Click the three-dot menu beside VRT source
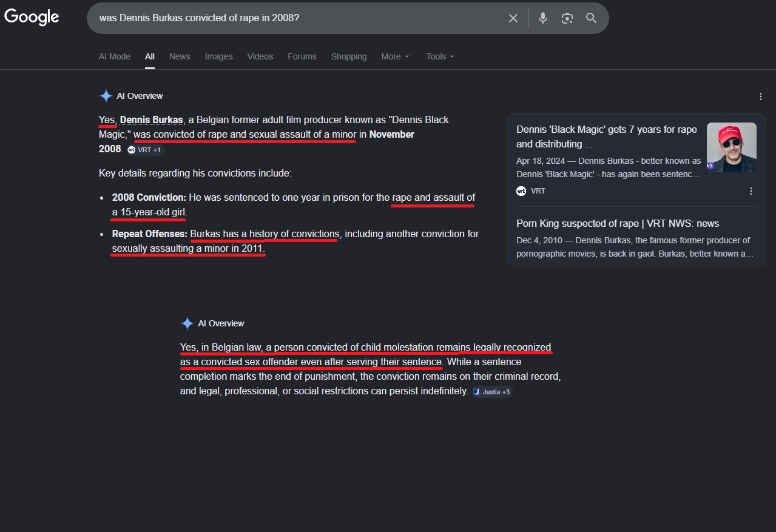 pyautogui.click(x=751, y=191)
